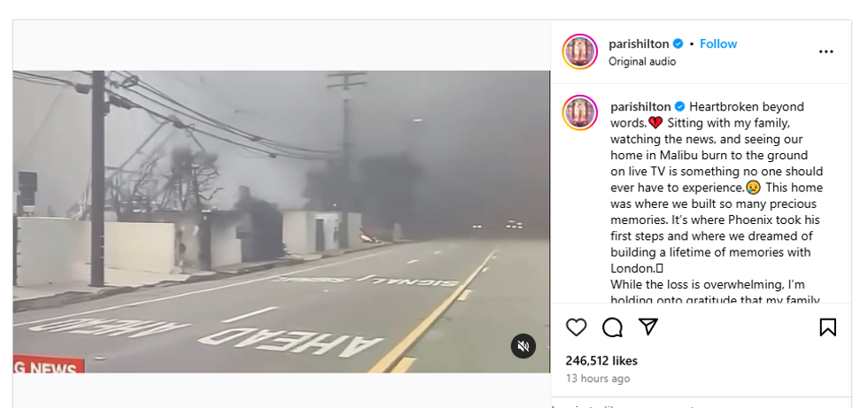Click the broken heart emoji in caption
The height and width of the screenshot is (408, 868).
655,123
